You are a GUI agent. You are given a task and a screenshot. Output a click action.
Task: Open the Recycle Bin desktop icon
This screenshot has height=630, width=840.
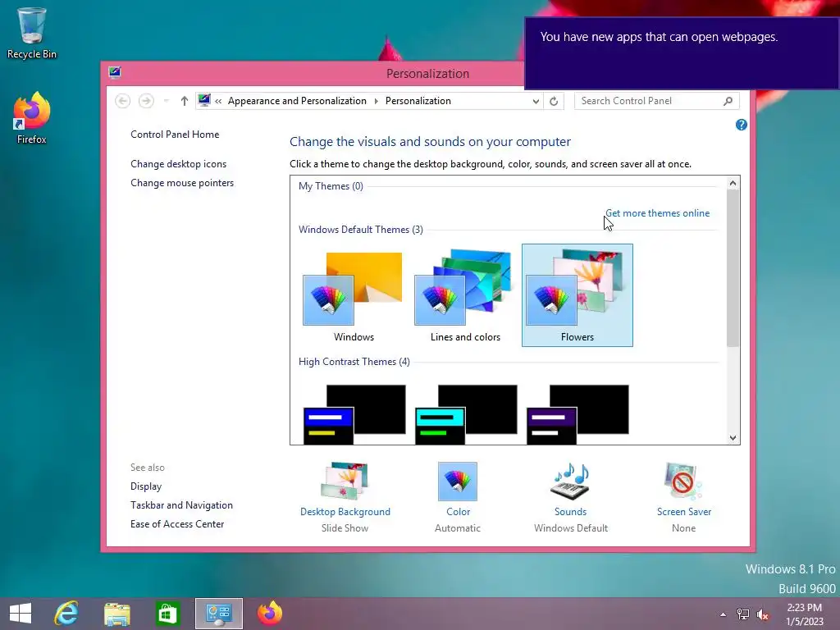(x=32, y=33)
